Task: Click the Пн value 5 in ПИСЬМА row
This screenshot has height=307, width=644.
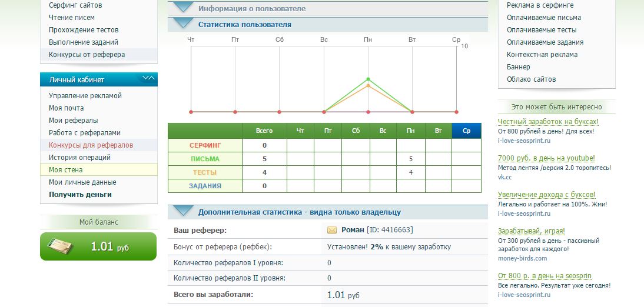Action: coord(411,159)
